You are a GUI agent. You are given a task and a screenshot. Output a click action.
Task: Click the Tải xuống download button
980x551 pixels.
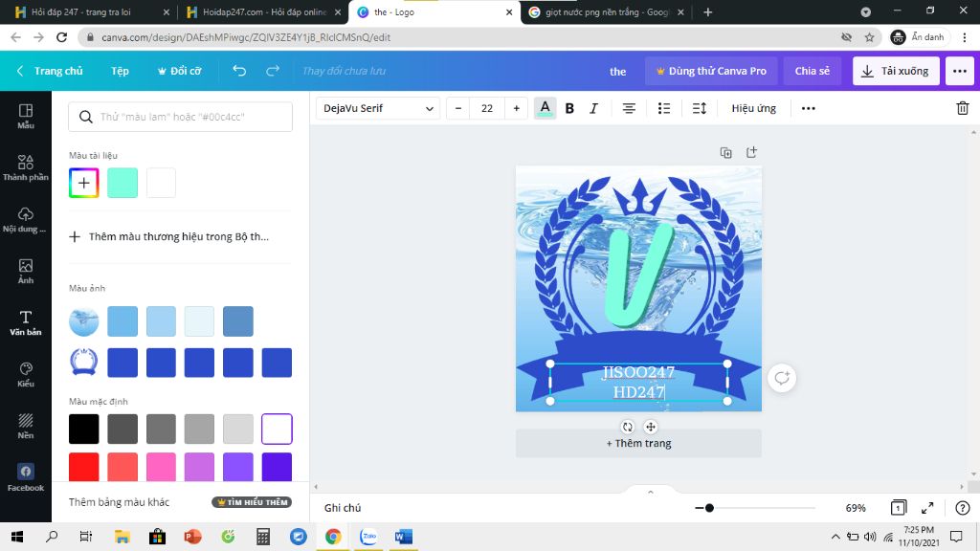pos(896,71)
